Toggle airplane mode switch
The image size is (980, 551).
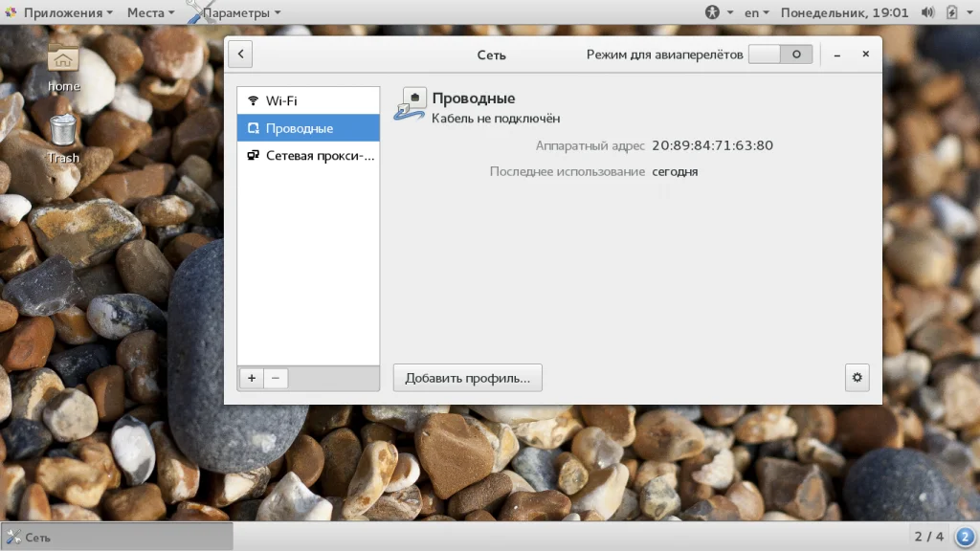coord(780,55)
